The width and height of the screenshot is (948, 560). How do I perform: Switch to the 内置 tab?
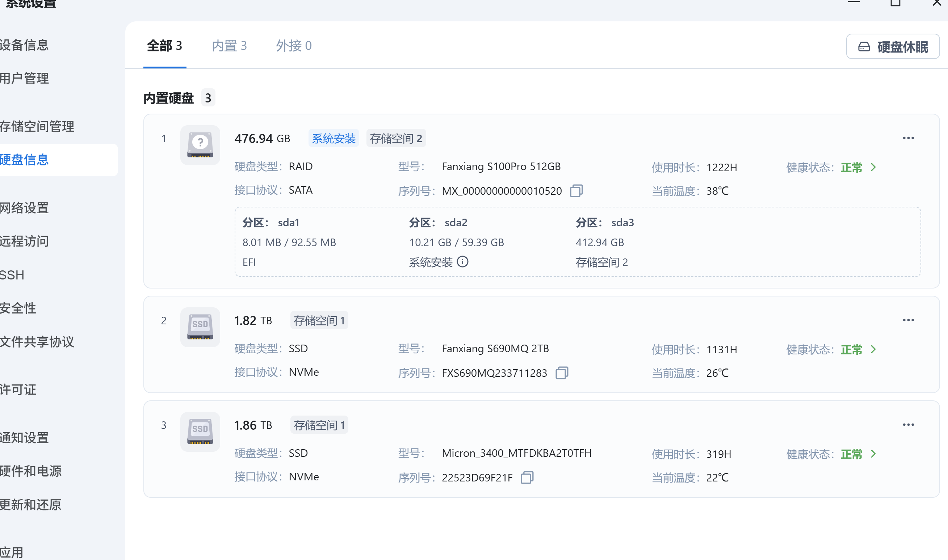pyautogui.click(x=229, y=45)
